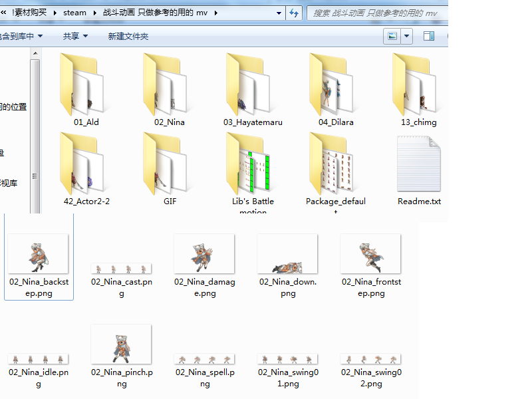Click the navigation pane scrollbar up arrow
This screenshot has width=532, height=399.
pyautogui.click(x=35, y=54)
